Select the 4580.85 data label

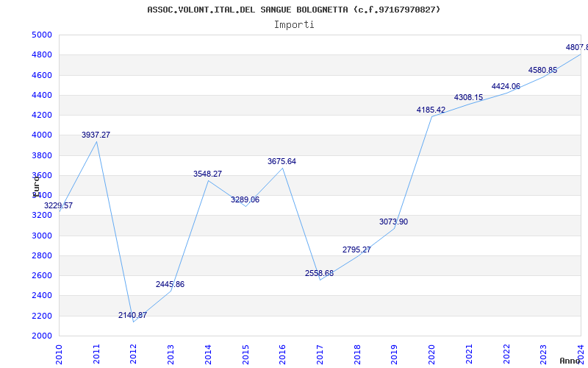click(x=543, y=70)
